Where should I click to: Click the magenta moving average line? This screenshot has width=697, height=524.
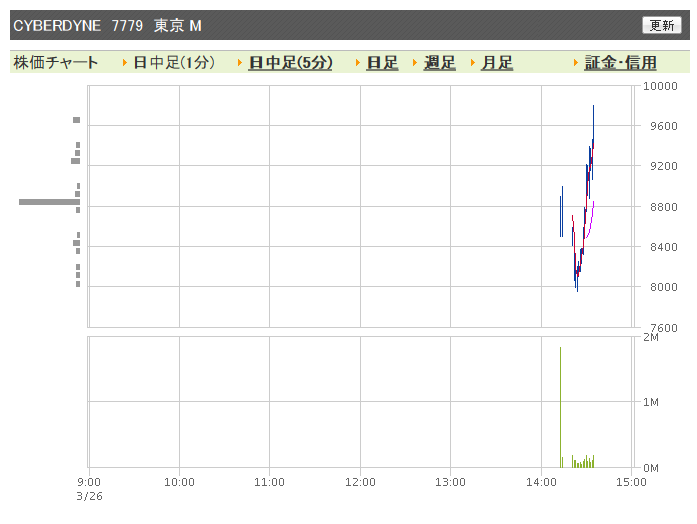tap(590, 222)
